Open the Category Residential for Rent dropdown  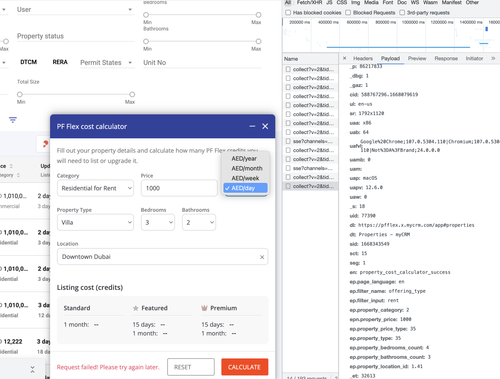tap(95, 188)
